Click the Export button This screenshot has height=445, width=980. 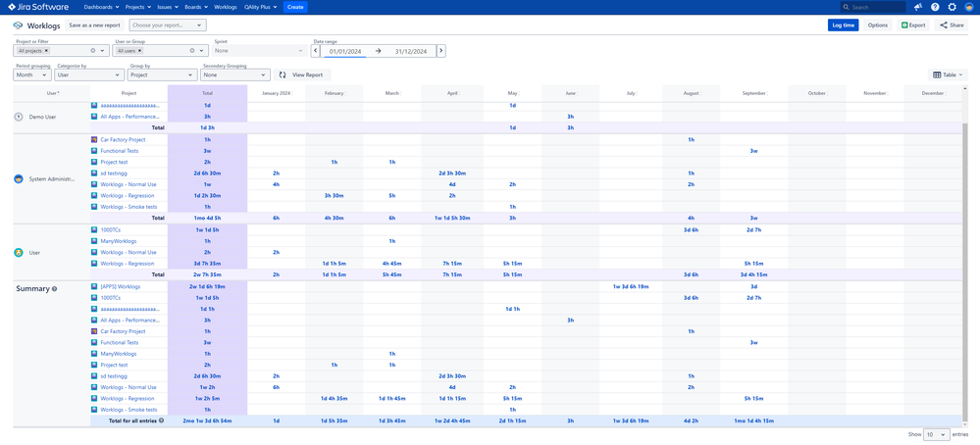coord(913,25)
